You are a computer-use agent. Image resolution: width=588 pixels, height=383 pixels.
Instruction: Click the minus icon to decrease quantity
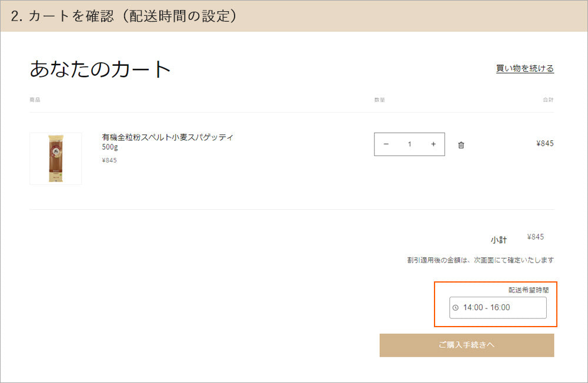point(386,144)
